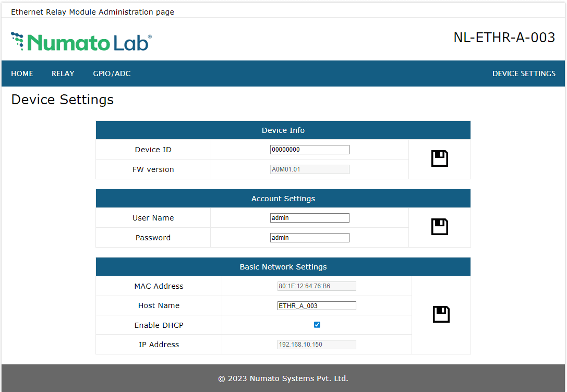Select DEVICE SETTINGS in the navigation bar
Viewport: 567px width, 392px height.
[524, 73]
